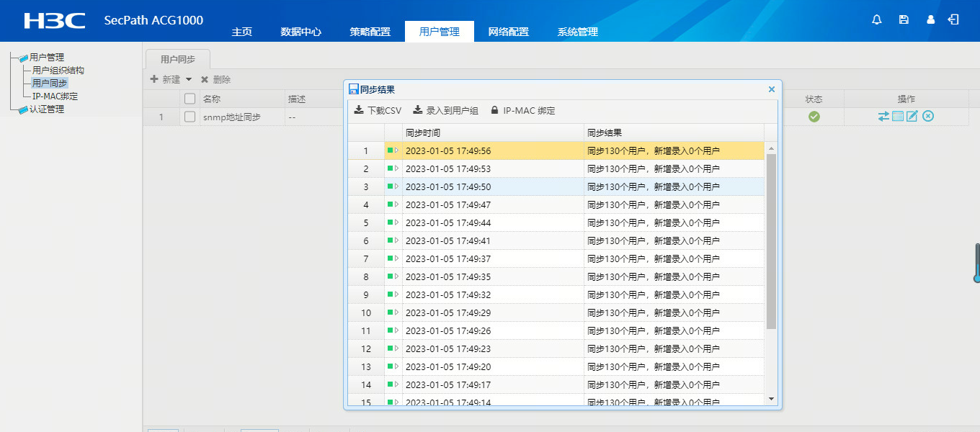The image size is (980, 432).
Task: Expand result row 17:49:37 triangle
Action: pyautogui.click(x=396, y=258)
